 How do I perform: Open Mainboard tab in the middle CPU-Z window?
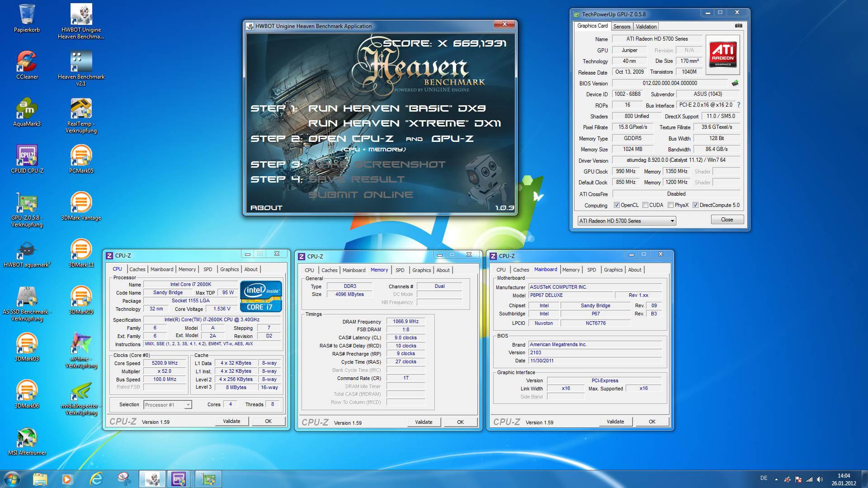pos(354,270)
